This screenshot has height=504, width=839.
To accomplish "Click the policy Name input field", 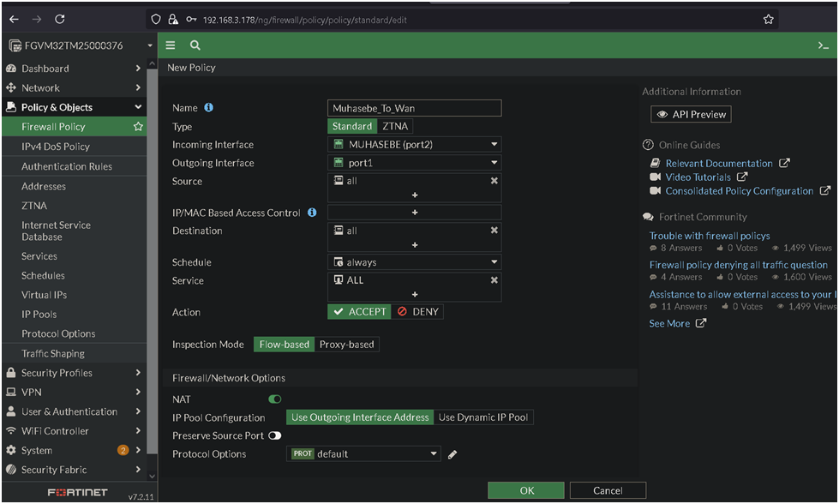I will 415,108.
